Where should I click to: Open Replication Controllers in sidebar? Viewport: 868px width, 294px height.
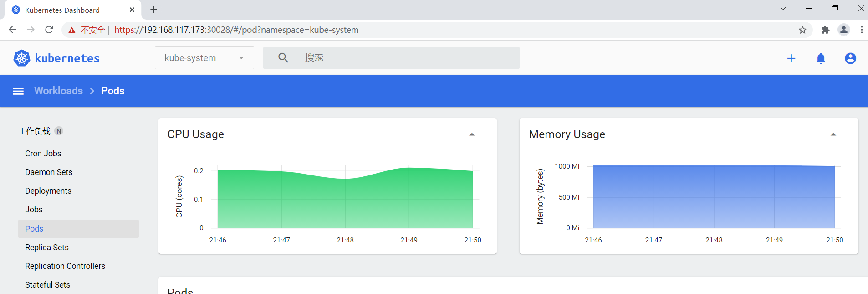pos(65,266)
